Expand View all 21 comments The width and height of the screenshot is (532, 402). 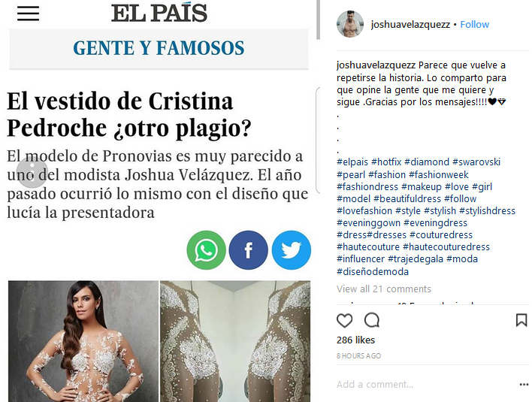point(384,289)
